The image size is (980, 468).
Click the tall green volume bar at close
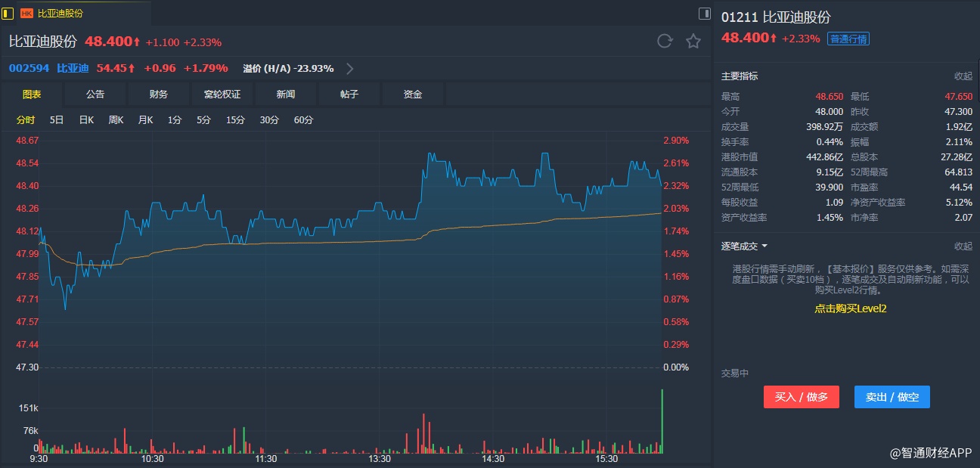pyautogui.click(x=662, y=421)
